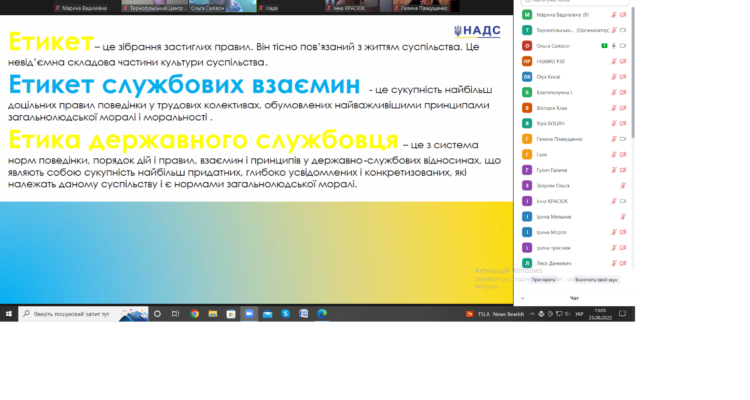Click green screen-share icon for Ольга Салвон

pyautogui.click(x=604, y=46)
